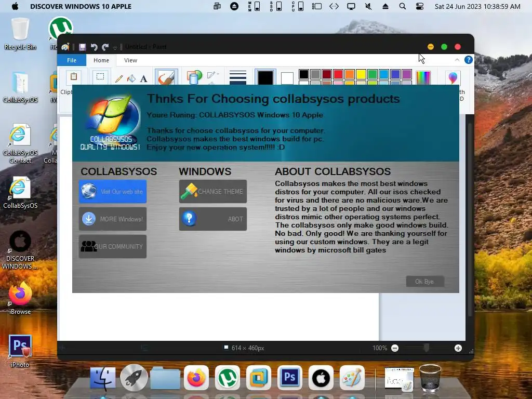Launch iPhoto from the desktop
Screen dimensions: 532x399
20,352
